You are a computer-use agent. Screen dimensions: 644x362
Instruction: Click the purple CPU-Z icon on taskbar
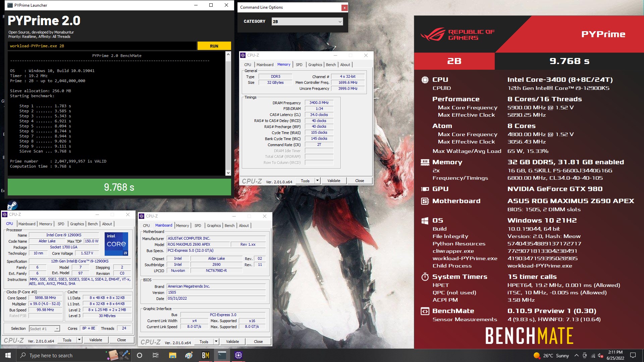click(x=238, y=355)
